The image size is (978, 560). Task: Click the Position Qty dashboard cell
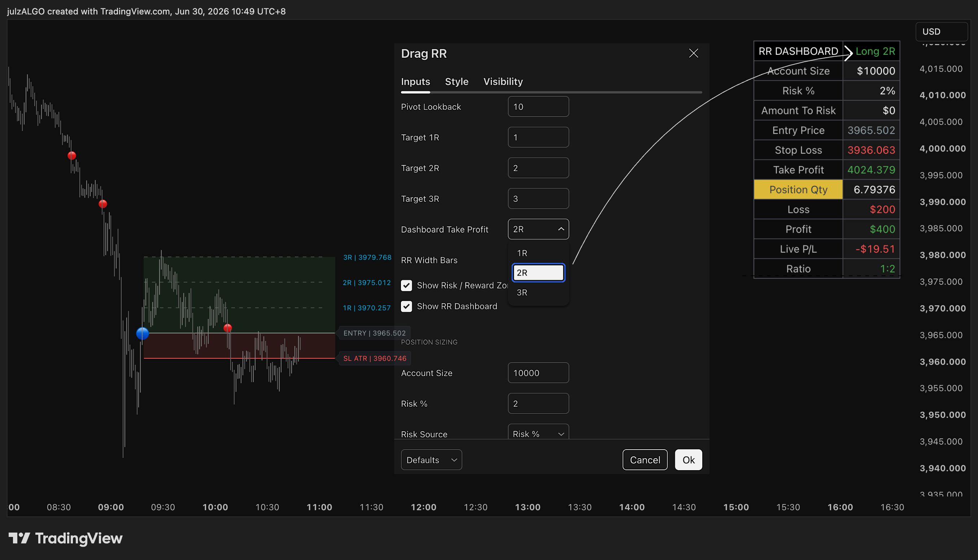point(798,190)
